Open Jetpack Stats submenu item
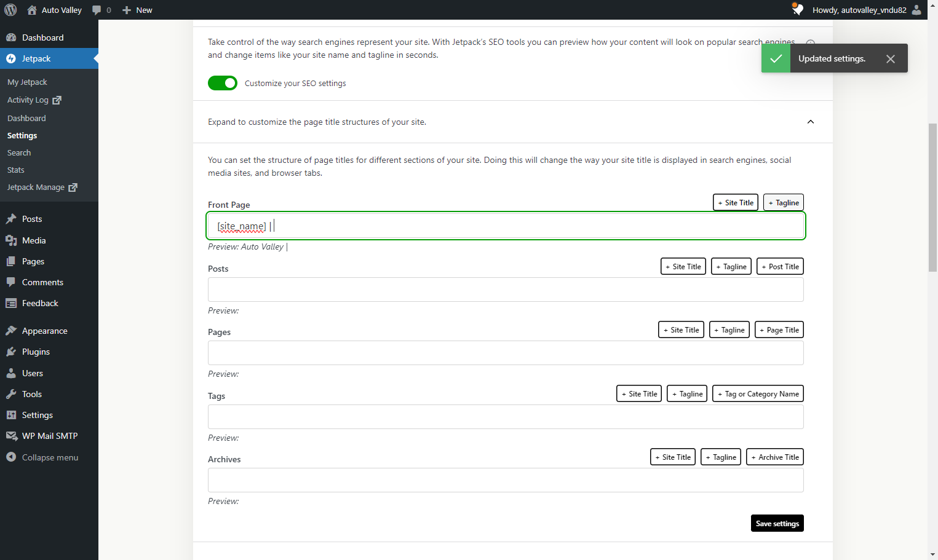Screen dimensions: 938x560 pos(16,170)
